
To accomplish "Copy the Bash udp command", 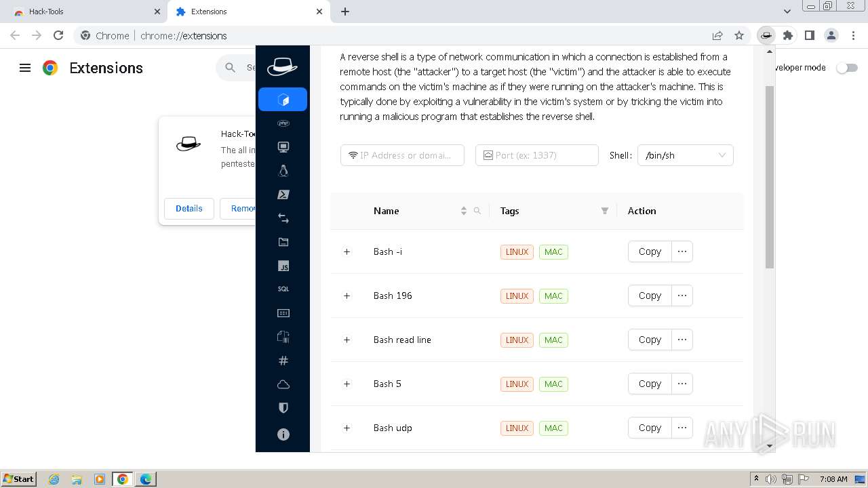I will 650,428.
